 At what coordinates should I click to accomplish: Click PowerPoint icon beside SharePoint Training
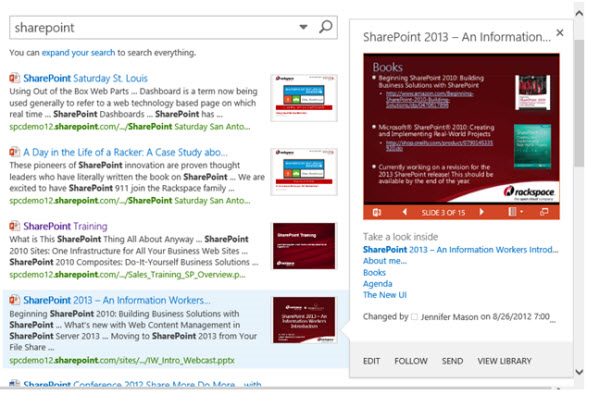pyautogui.click(x=15, y=226)
